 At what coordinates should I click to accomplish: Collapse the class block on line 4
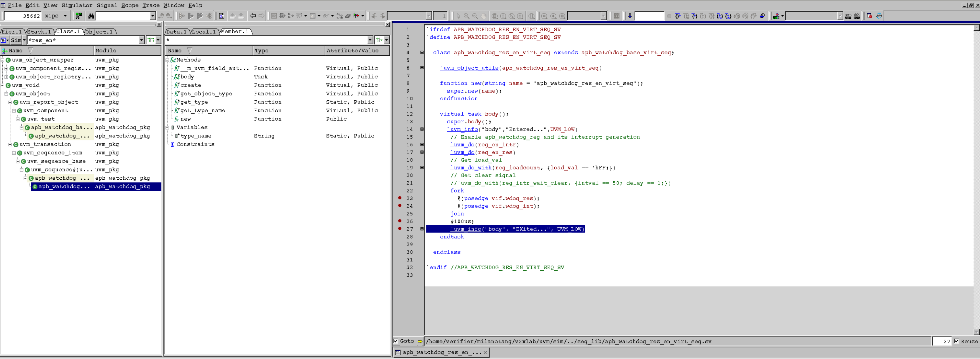[x=422, y=53]
